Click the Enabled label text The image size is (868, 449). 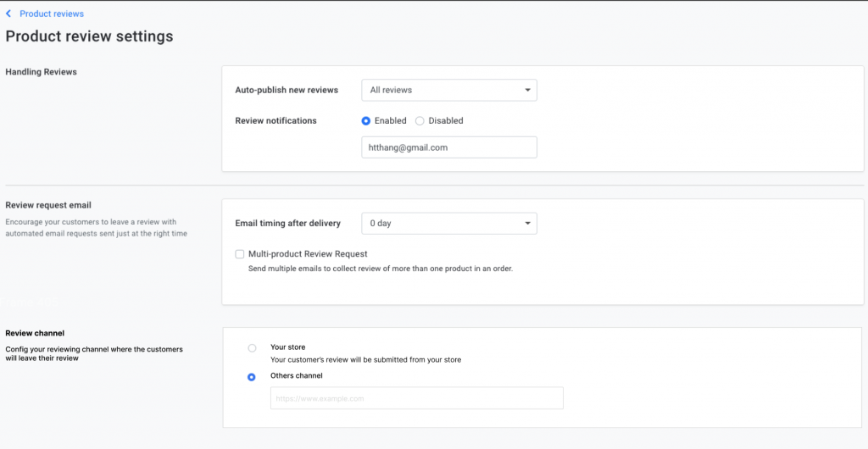(x=390, y=120)
